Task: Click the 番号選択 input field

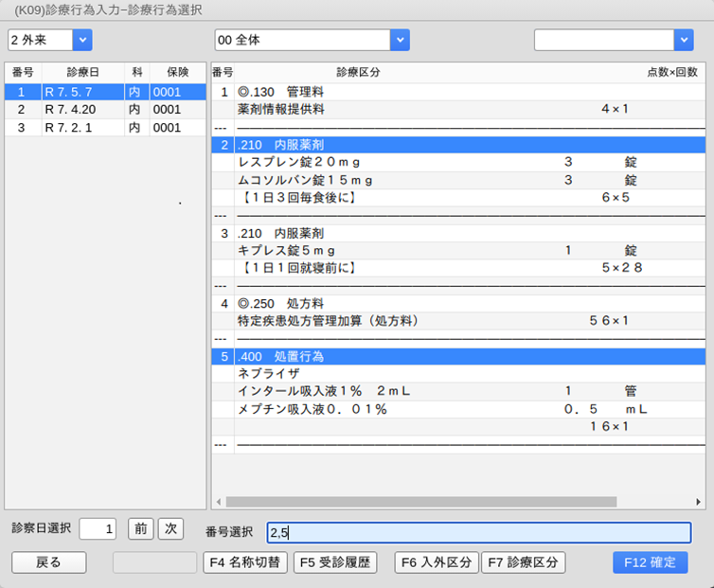Action: point(479,533)
